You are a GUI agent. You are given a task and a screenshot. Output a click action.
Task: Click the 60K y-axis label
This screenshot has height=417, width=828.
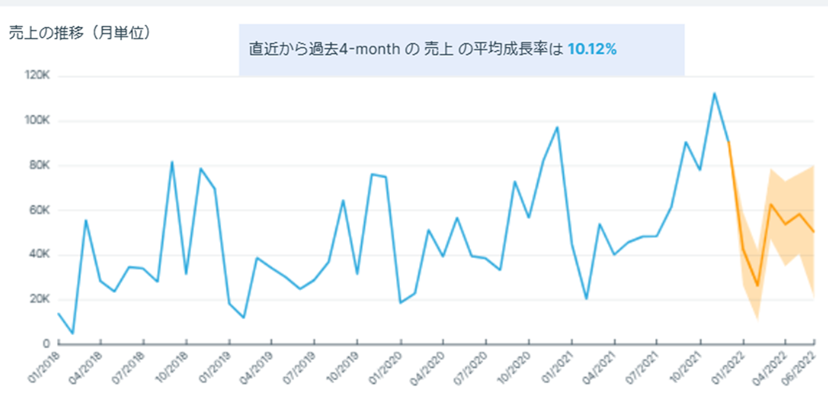coord(40,211)
